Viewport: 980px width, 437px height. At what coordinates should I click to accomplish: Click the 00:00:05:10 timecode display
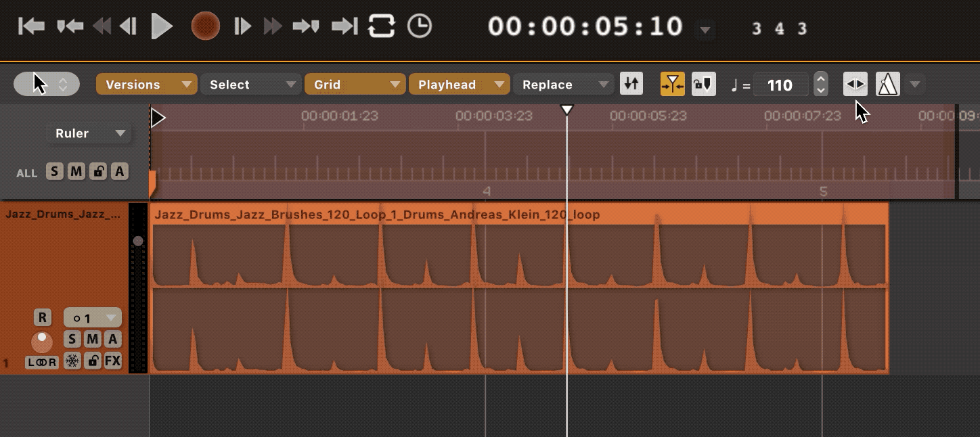click(x=585, y=26)
